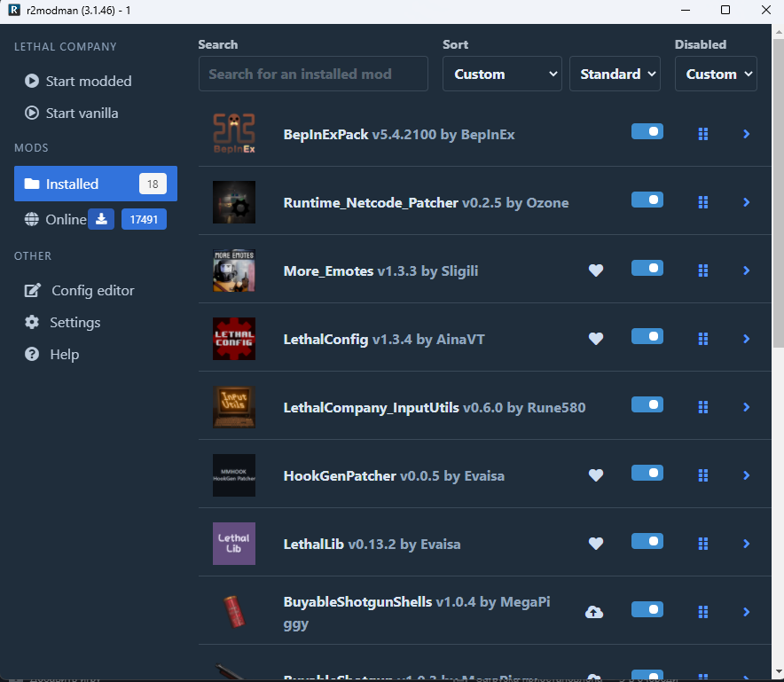This screenshot has width=784, height=682.
Task: Disable the LethalCompany_InputUtils switch
Action: 647,404
